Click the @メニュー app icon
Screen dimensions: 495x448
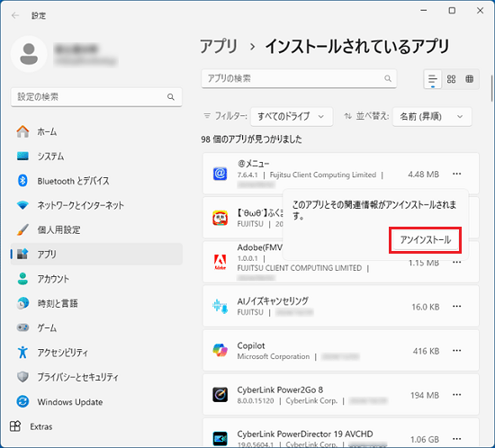tap(220, 174)
